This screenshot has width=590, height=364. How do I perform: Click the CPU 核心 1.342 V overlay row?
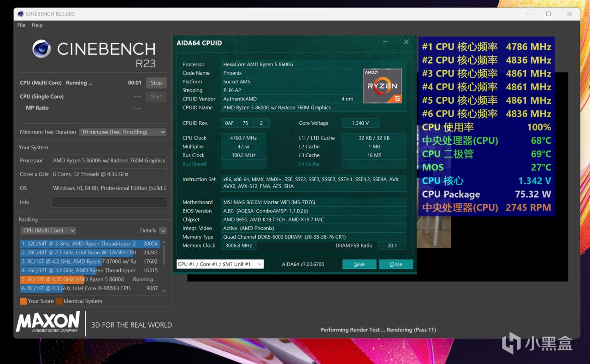pos(487,181)
